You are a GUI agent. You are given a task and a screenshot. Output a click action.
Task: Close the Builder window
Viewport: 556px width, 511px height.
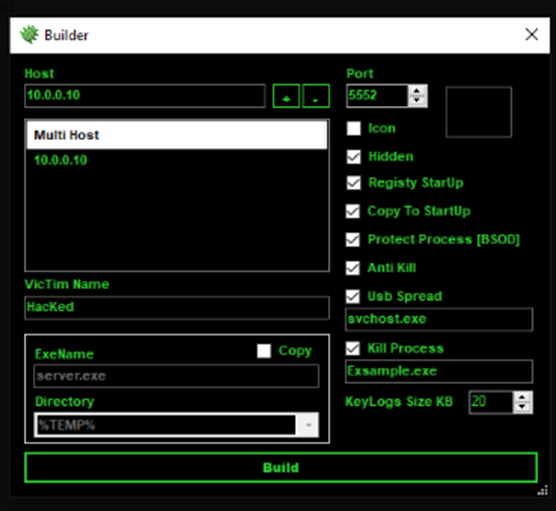click(532, 35)
